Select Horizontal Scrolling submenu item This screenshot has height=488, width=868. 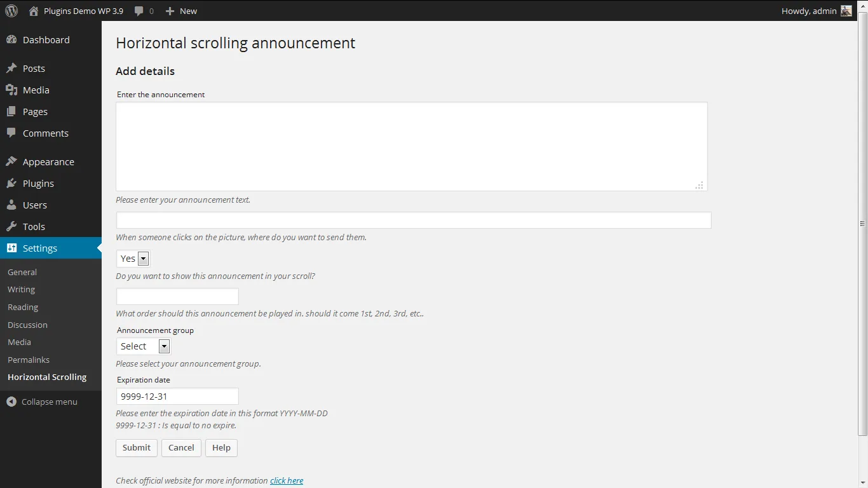(x=47, y=377)
